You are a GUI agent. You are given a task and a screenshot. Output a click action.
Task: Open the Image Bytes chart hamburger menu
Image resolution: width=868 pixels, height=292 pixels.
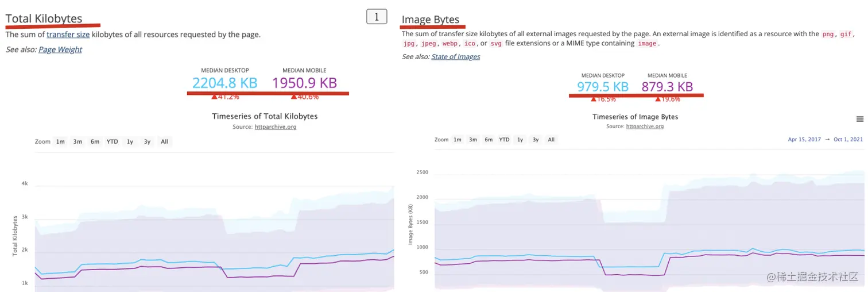coord(859,119)
